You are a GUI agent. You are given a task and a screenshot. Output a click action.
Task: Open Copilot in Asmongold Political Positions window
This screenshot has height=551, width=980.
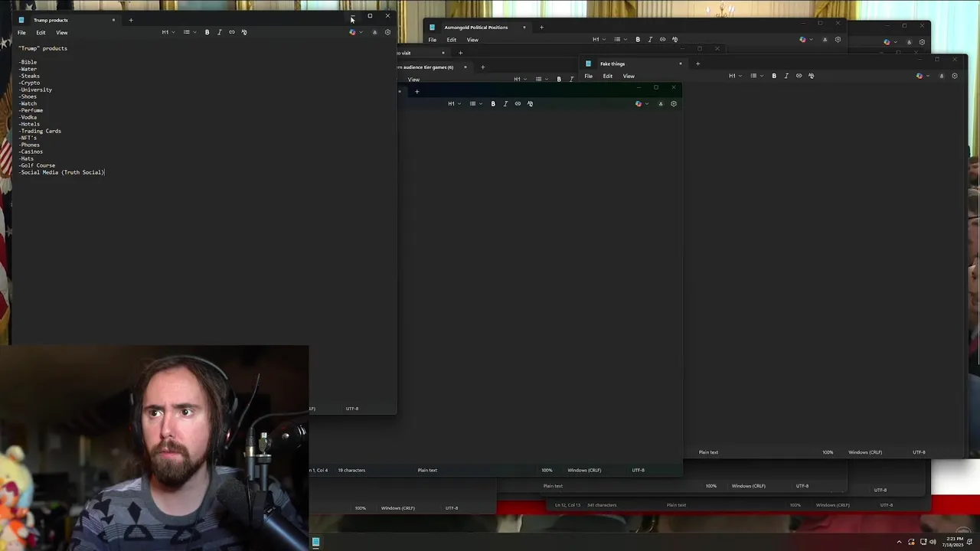805,40
